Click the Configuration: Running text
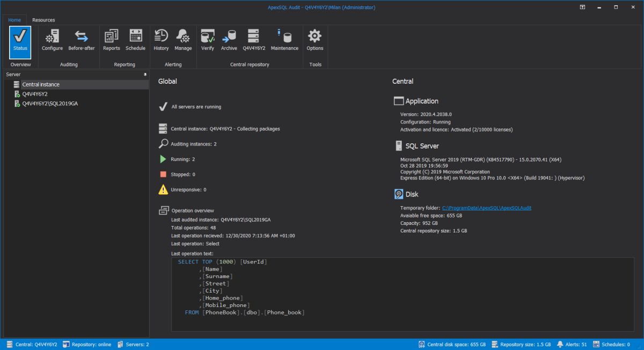This screenshot has width=644, height=350. [x=426, y=122]
